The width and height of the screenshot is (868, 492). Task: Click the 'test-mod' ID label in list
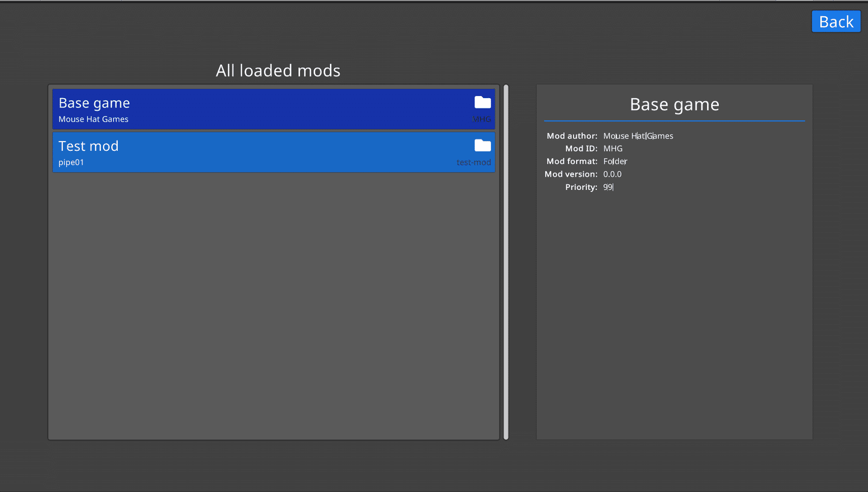point(474,162)
